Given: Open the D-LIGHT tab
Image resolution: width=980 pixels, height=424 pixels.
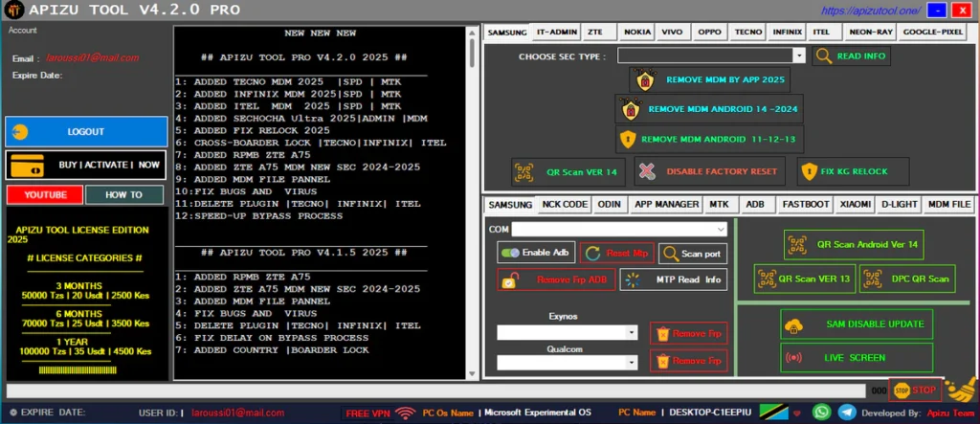Looking at the screenshot, I should [x=899, y=205].
